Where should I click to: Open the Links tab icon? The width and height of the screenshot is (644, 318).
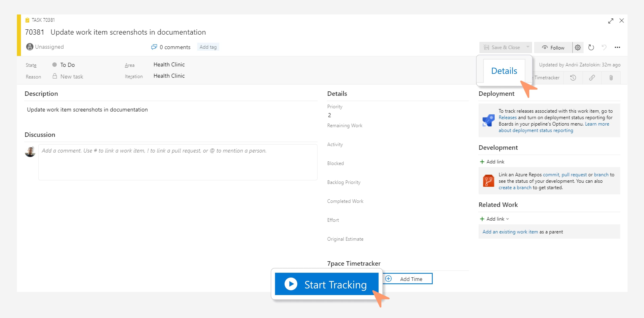click(592, 78)
